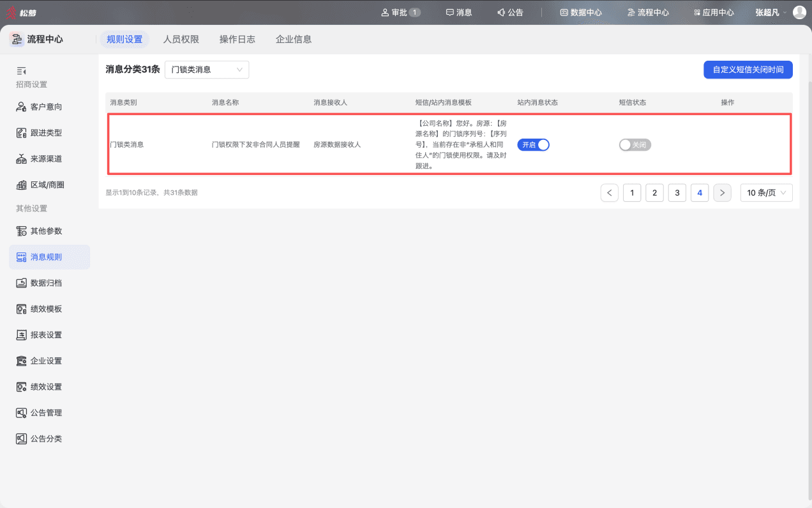The height and width of the screenshot is (508, 812).
Task: Click the user avatar icon
Action: click(799, 12)
